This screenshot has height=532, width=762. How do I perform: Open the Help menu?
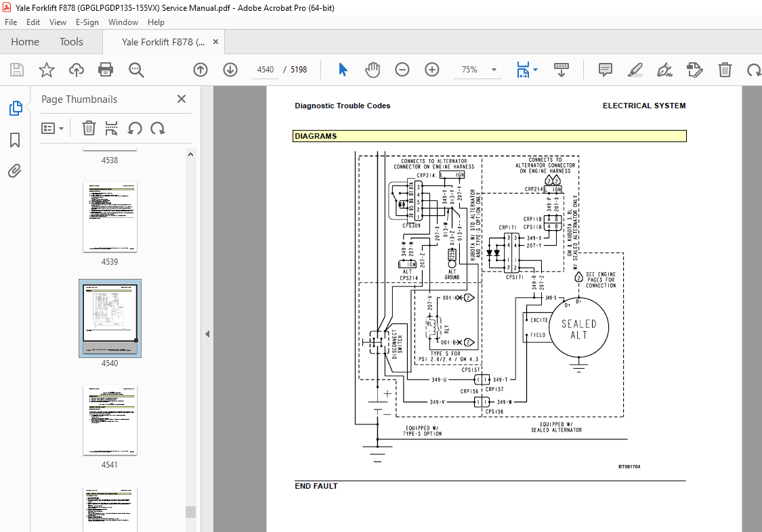(156, 22)
